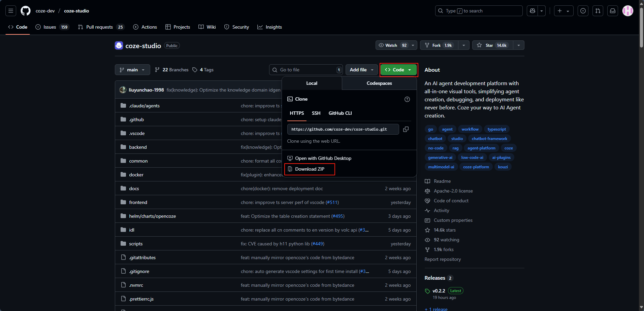Open notifications inbox icon
This screenshot has height=311, width=644.
(613, 11)
